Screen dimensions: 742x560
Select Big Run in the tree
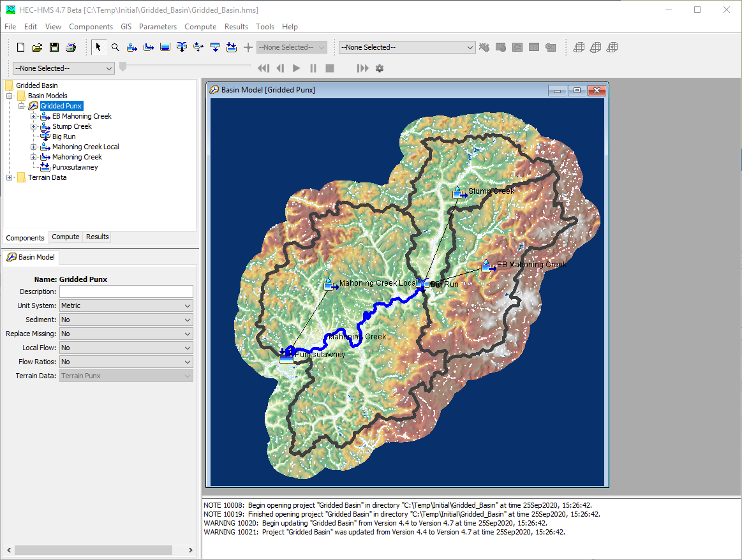pyautogui.click(x=64, y=136)
